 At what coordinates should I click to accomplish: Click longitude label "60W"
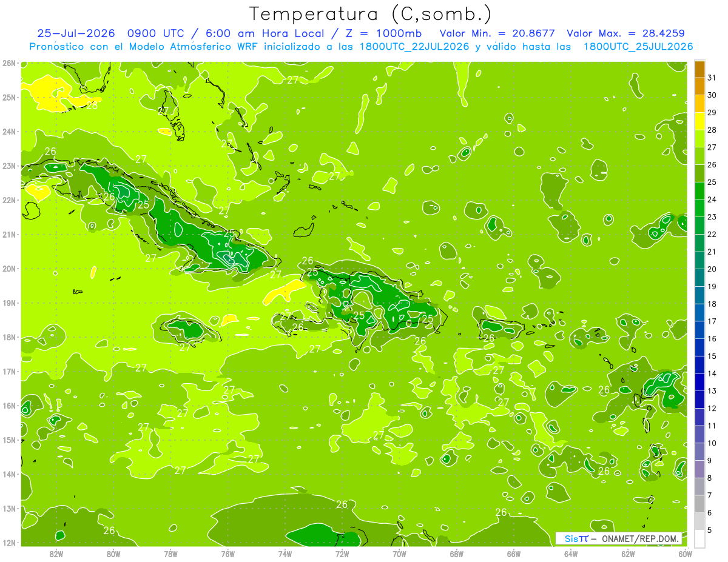[685, 554]
